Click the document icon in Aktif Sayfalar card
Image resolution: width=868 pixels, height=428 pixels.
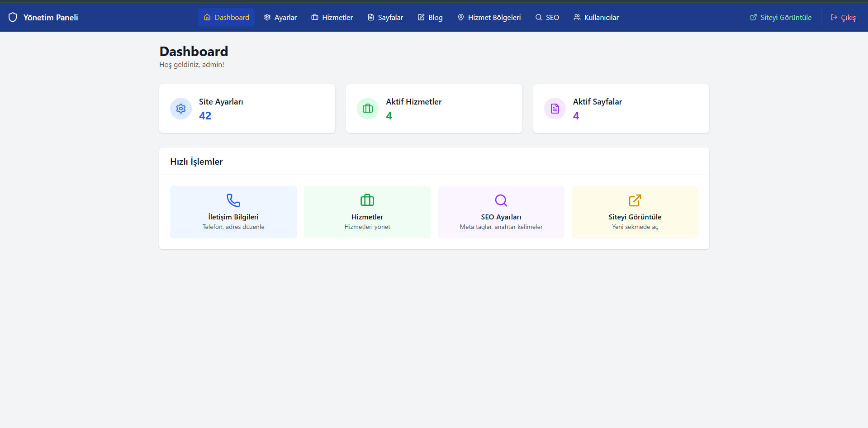point(555,109)
